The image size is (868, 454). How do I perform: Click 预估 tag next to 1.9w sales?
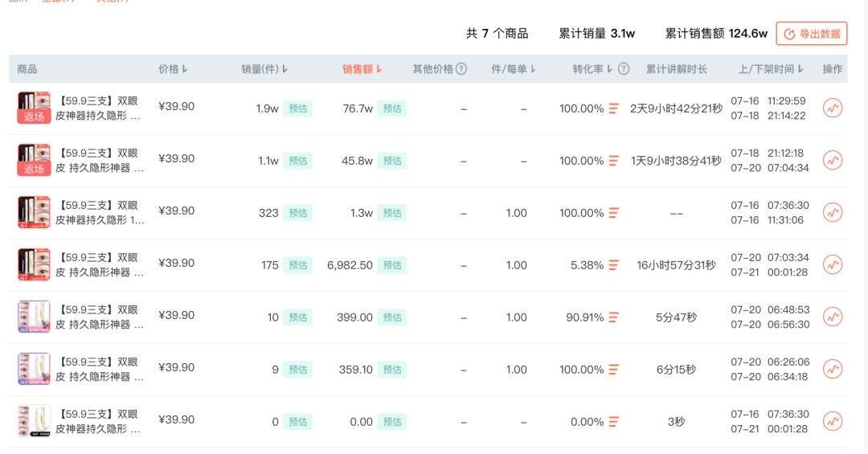point(298,108)
